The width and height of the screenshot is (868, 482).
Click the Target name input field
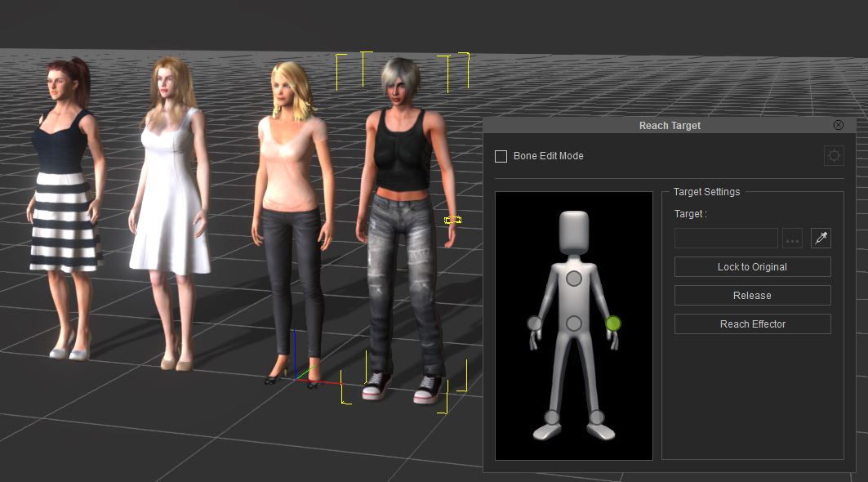click(x=726, y=239)
